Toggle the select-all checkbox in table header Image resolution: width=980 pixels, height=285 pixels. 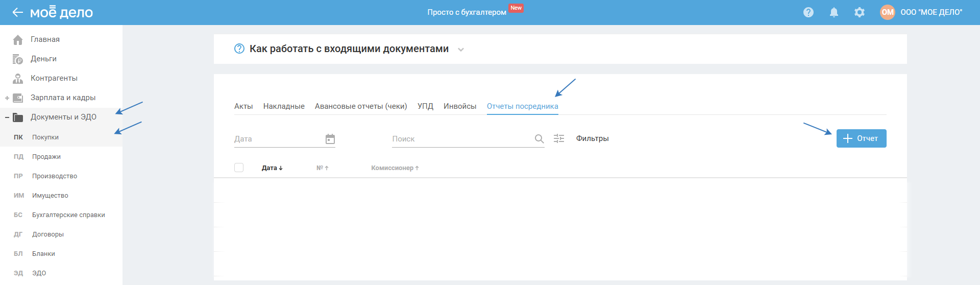[x=239, y=168]
